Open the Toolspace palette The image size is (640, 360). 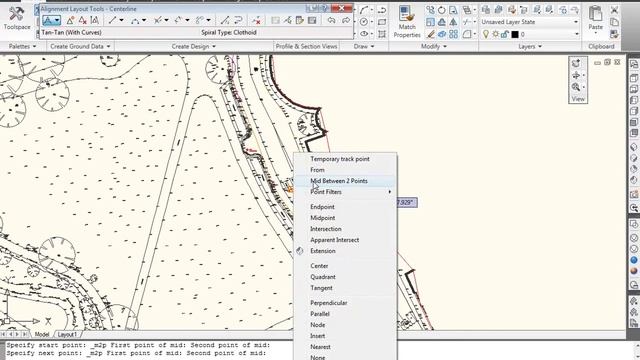(x=17, y=19)
